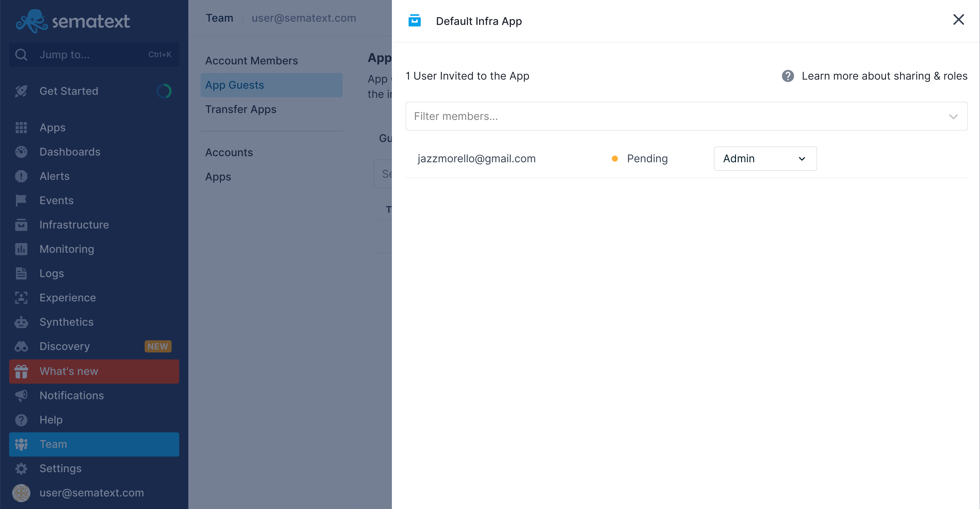Click 1 User Invited to the App text
This screenshot has height=509, width=980.
pos(467,76)
